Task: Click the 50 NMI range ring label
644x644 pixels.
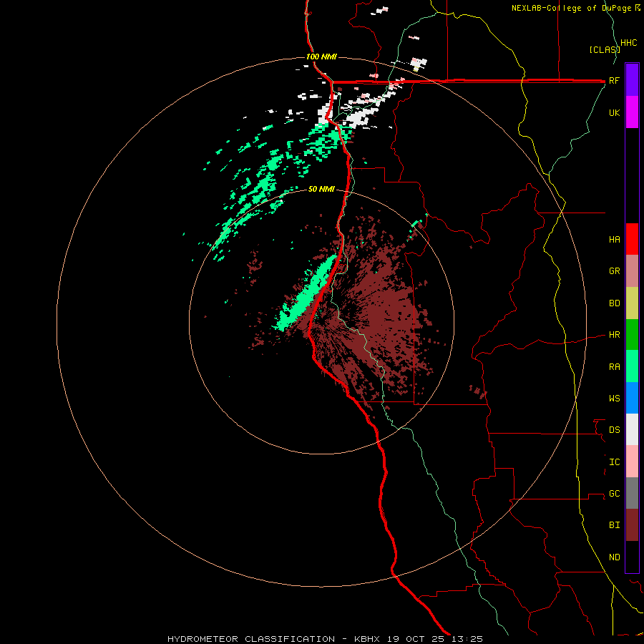Action: click(321, 189)
